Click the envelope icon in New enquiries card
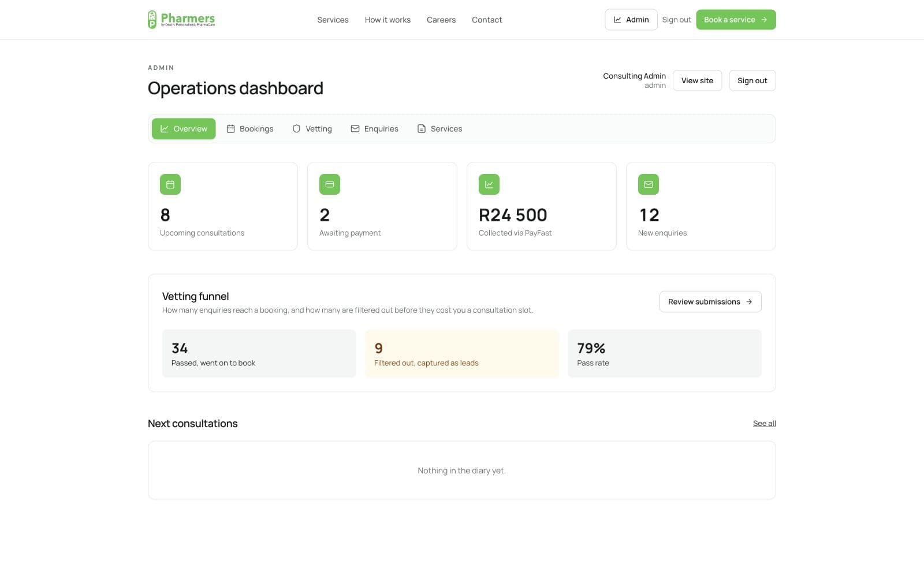Image resolution: width=924 pixels, height=578 pixels. coord(649,184)
